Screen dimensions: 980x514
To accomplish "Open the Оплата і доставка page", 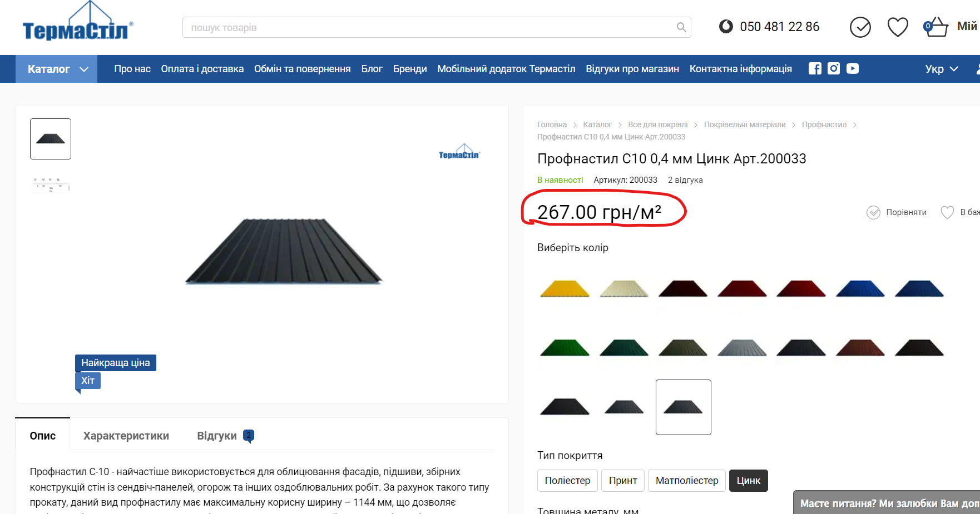I will [x=202, y=69].
